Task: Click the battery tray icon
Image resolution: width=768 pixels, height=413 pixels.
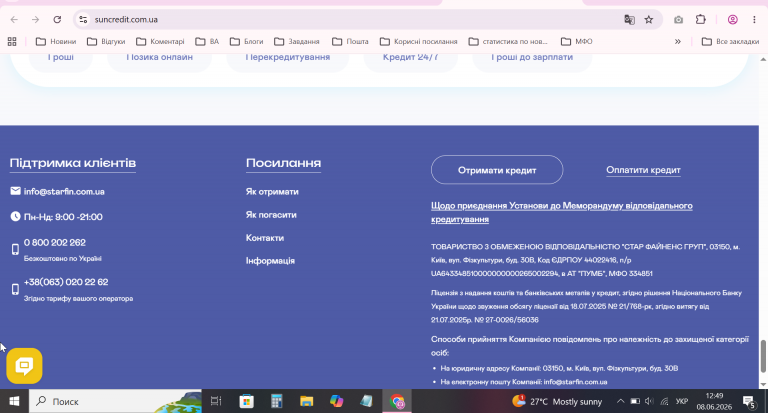Action: (635, 401)
